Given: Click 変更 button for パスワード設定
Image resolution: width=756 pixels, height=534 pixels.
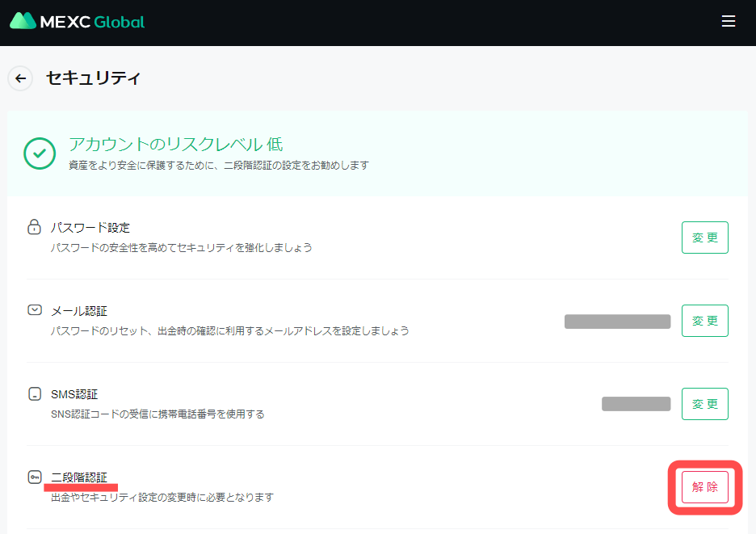Looking at the screenshot, I should click(x=705, y=238).
